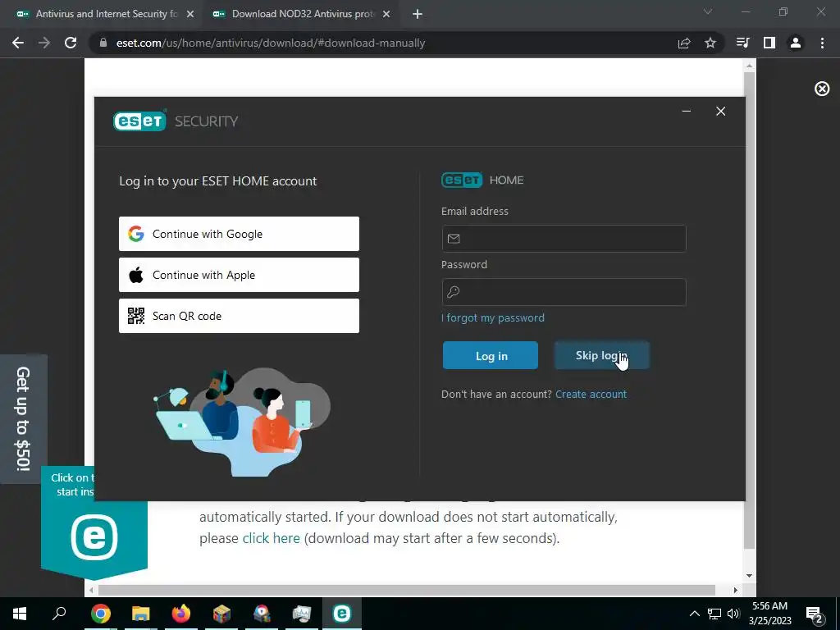
Task: Close the Antivirus and Internet Security tab
Action: (x=190, y=15)
